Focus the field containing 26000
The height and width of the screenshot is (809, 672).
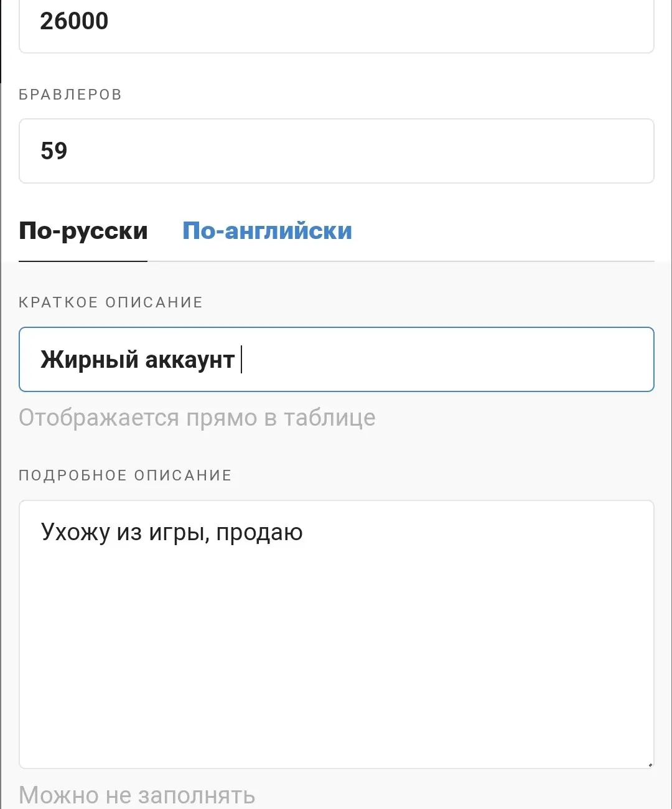coord(336,26)
